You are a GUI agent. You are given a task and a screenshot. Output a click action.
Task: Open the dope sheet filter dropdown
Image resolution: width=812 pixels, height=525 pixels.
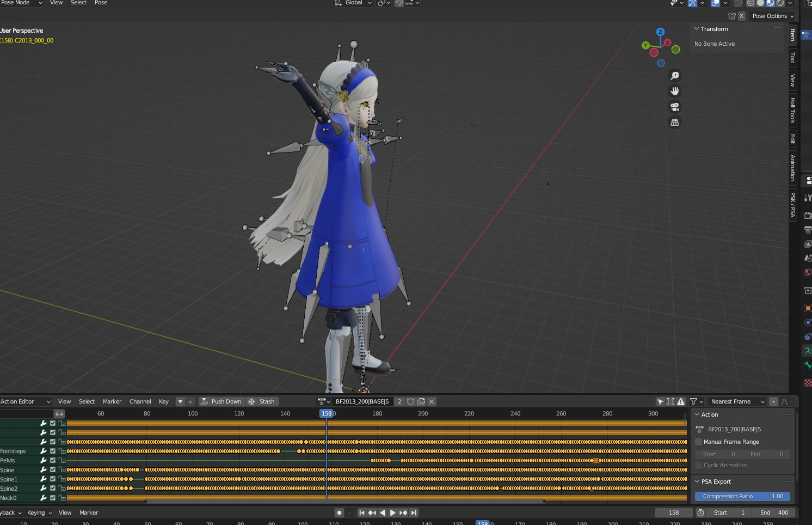pyautogui.click(x=697, y=401)
